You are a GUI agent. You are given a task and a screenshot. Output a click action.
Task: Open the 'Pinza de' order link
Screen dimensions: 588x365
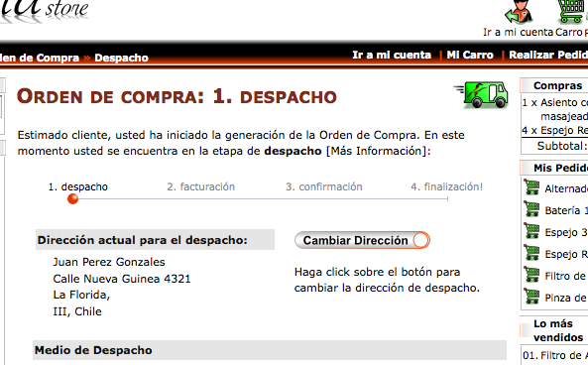(x=566, y=298)
